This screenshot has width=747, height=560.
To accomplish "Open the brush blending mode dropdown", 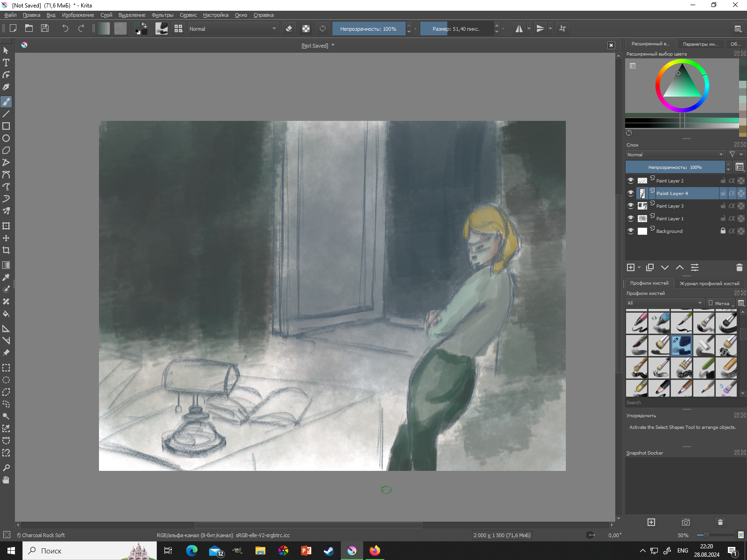I will (233, 28).
